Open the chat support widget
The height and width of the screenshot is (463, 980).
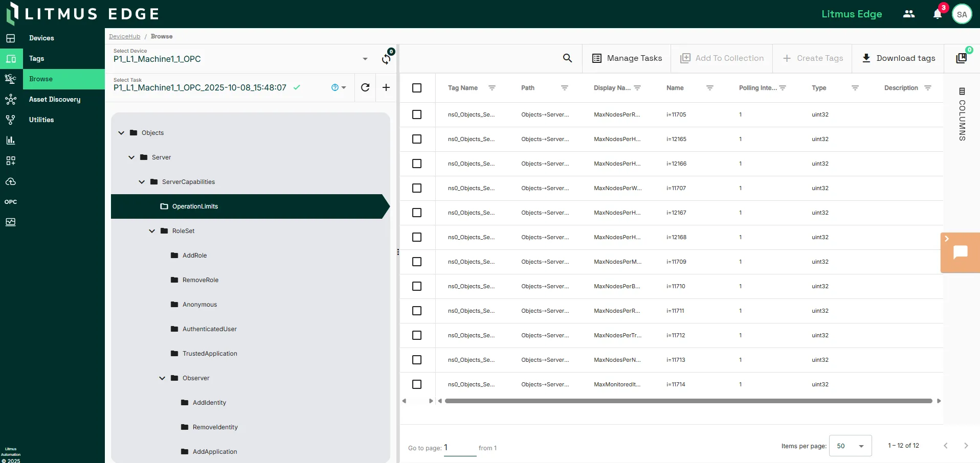(x=961, y=252)
